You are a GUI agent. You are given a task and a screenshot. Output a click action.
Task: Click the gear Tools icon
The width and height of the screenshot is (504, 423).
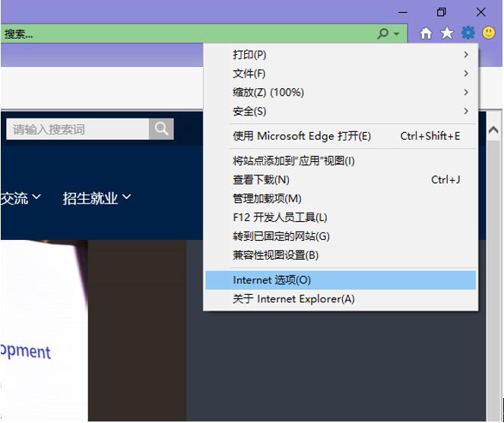coord(468,33)
